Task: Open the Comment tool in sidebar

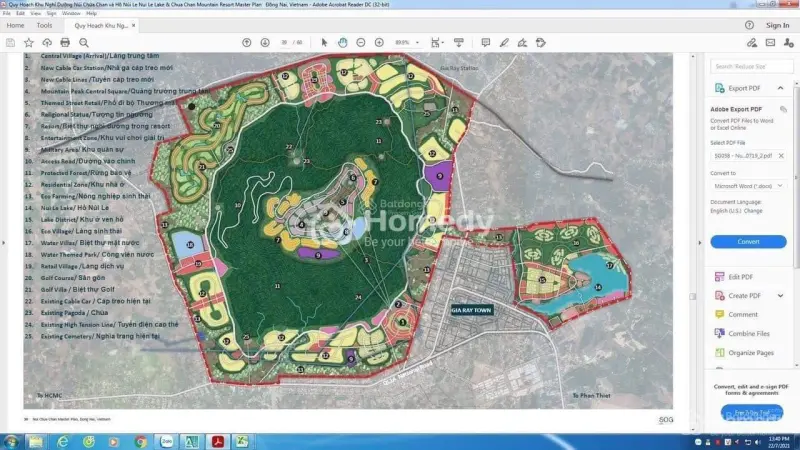Action: (x=743, y=315)
